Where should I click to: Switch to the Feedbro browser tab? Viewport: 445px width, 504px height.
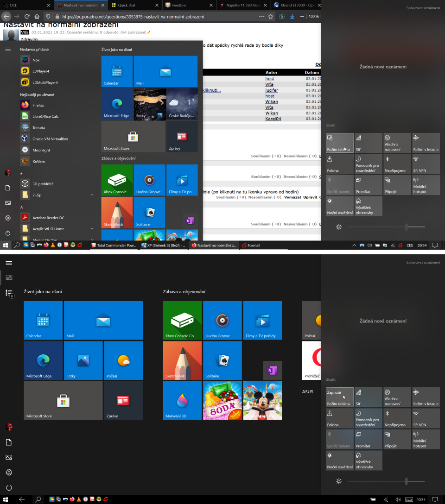(x=189, y=5)
